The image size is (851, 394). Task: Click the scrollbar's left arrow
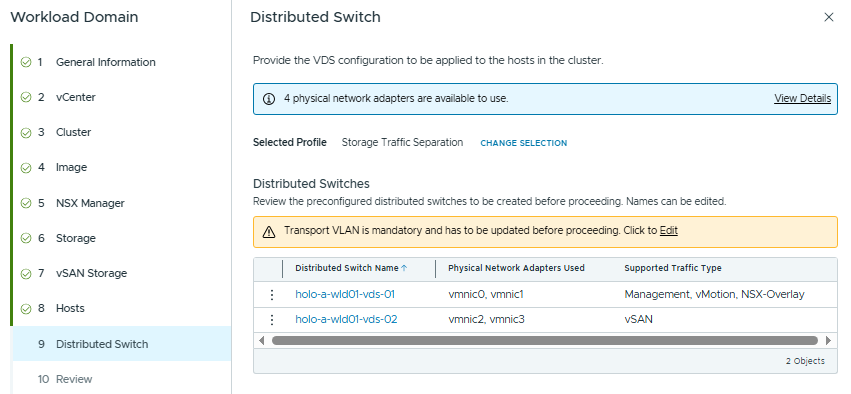[262, 341]
